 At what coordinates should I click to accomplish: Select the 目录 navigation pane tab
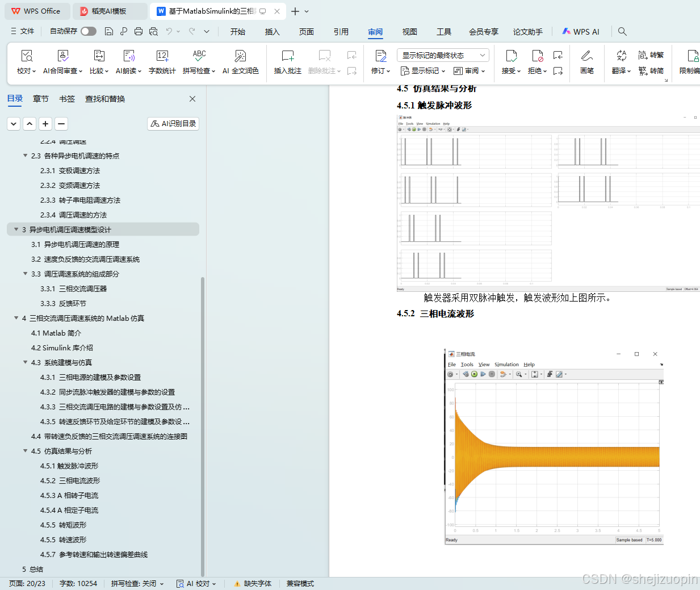click(x=15, y=99)
